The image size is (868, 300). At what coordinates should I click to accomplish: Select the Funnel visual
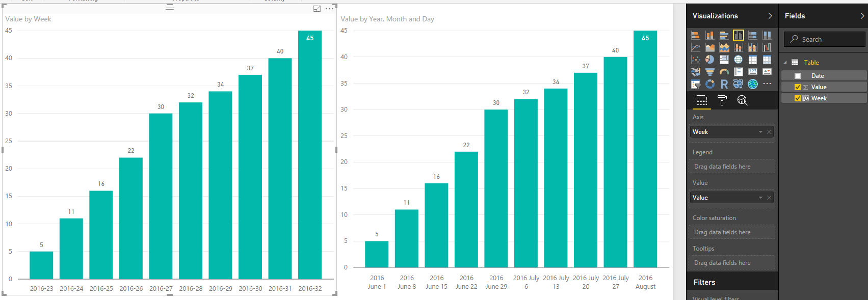point(709,72)
